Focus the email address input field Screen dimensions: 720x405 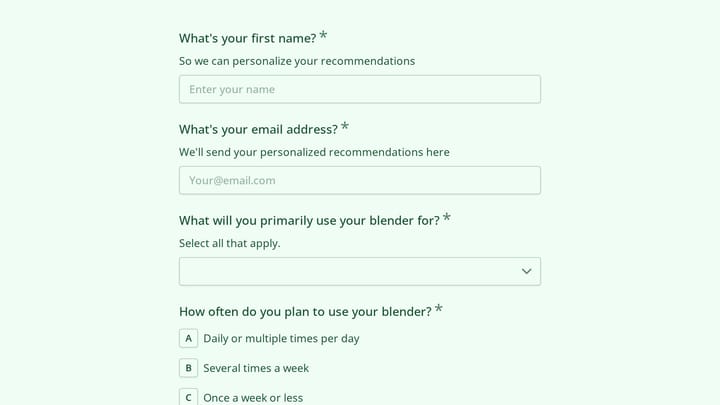click(x=360, y=180)
